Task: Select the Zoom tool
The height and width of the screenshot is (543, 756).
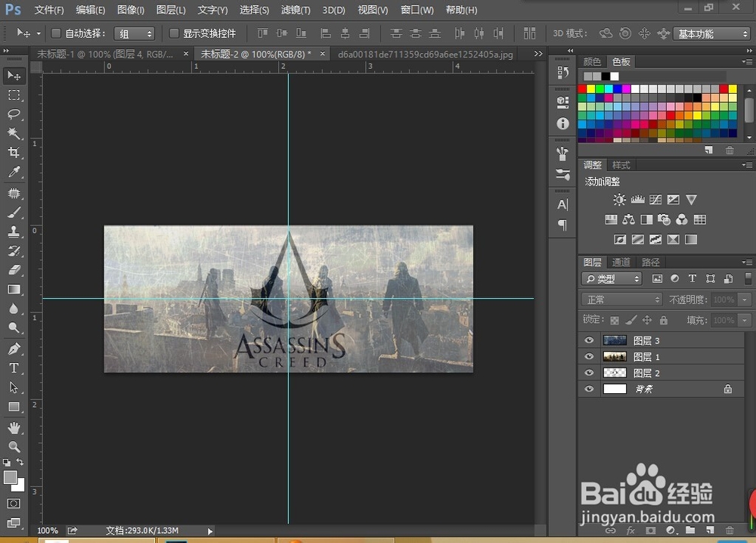Action: click(14, 446)
